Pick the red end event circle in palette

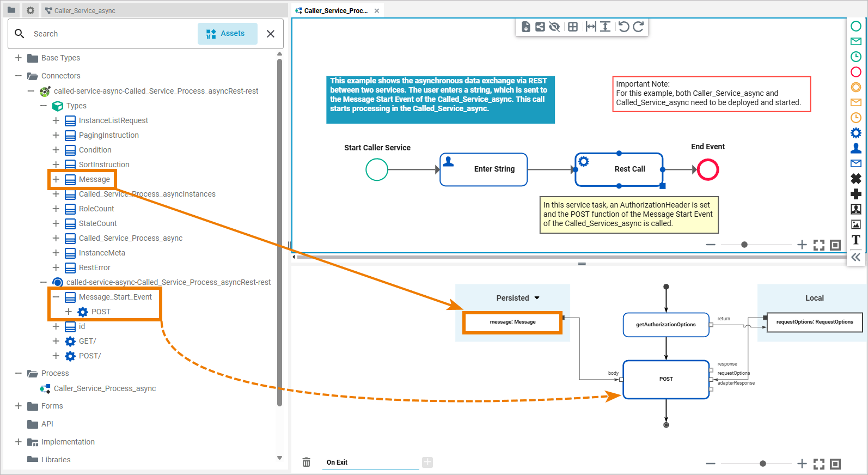click(856, 72)
